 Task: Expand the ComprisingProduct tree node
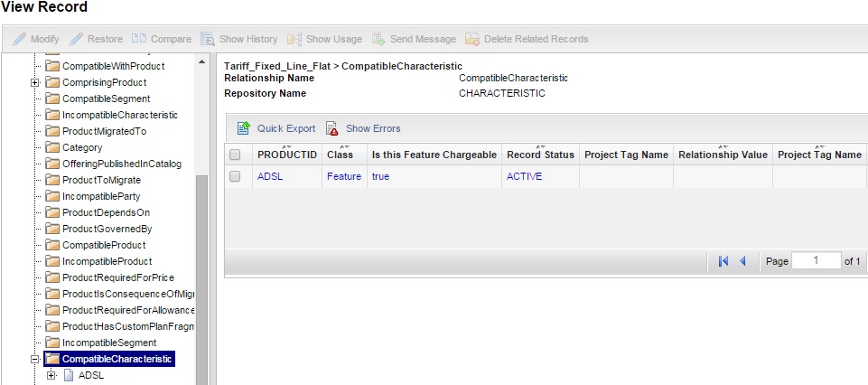point(35,82)
